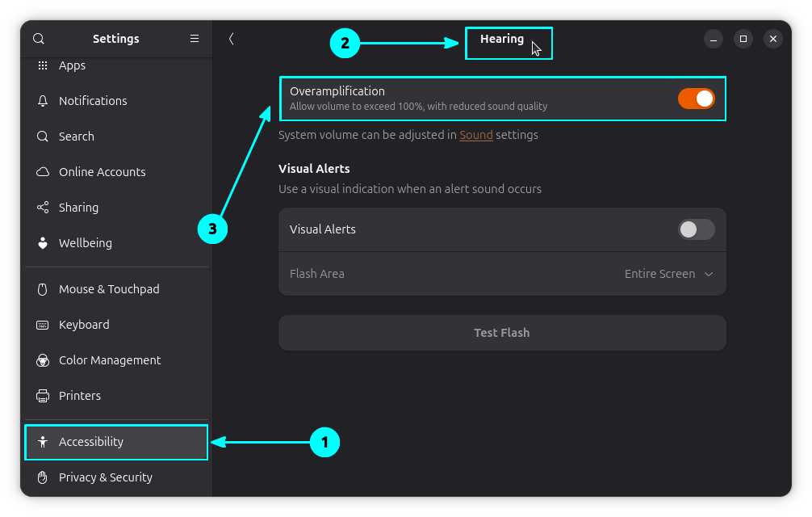Open Mouse & Touchpad settings

[116, 289]
